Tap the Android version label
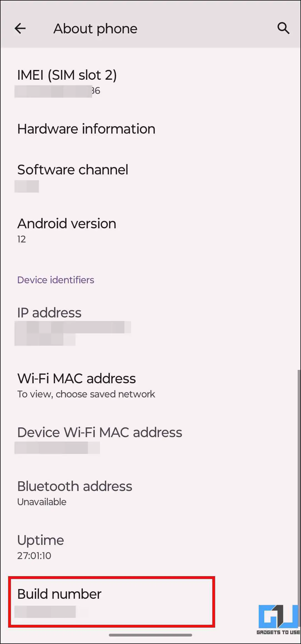The width and height of the screenshot is (301, 644). coord(67,224)
